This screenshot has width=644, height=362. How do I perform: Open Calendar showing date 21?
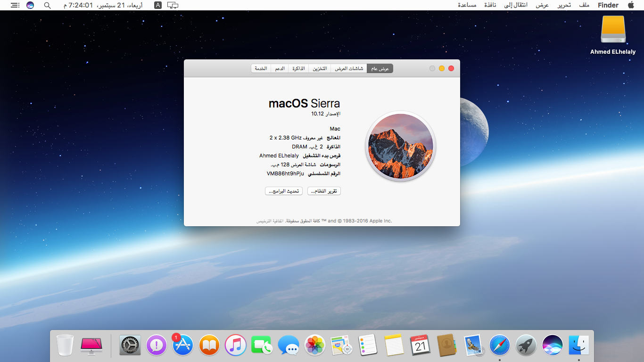420,345
